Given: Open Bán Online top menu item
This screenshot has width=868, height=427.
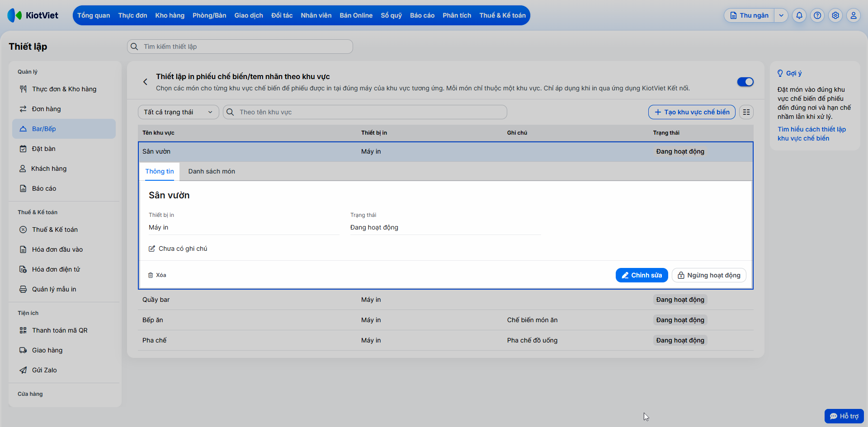Looking at the screenshot, I should [x=356, y=15].
